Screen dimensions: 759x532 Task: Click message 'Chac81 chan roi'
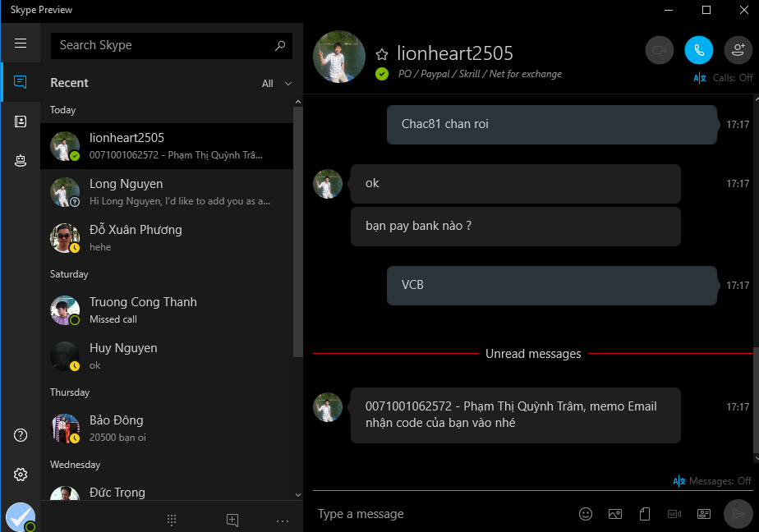pos(552,124)
